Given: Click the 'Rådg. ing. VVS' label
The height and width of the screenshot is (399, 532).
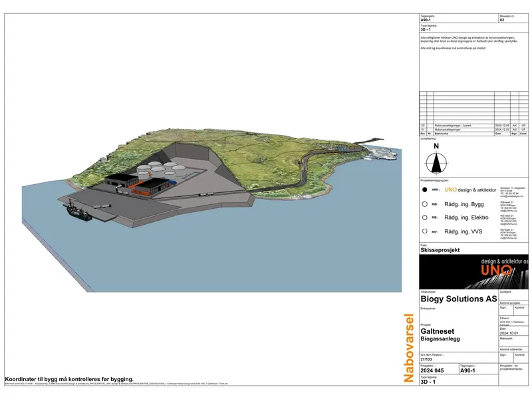Looking at the screenshot, I should point(463,231).
